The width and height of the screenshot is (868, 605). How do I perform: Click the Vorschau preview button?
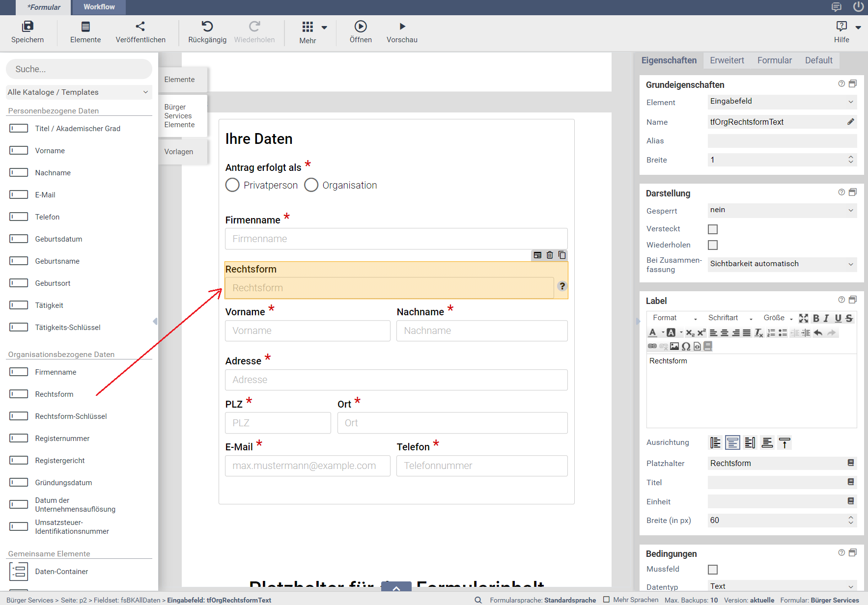coord(402,32)
